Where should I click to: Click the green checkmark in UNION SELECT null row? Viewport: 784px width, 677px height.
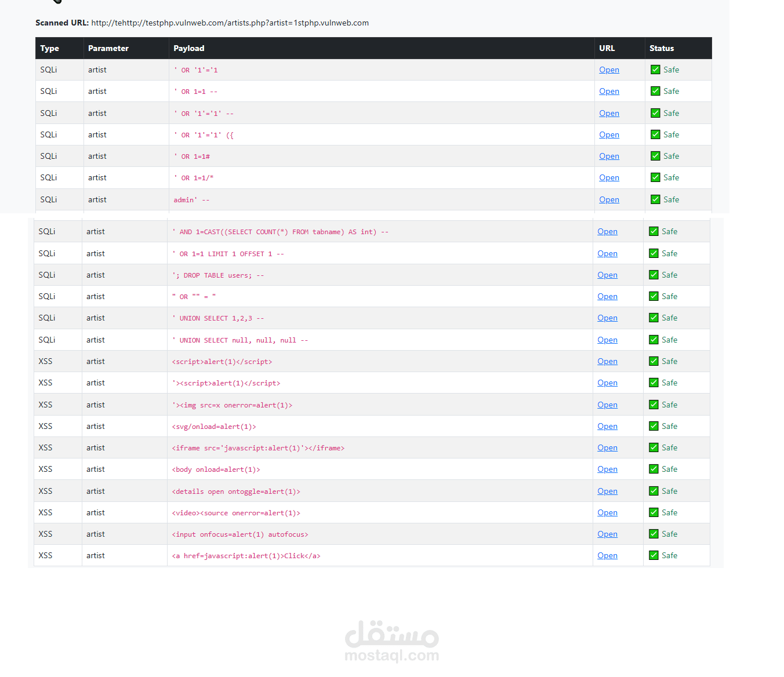[654, 340]
